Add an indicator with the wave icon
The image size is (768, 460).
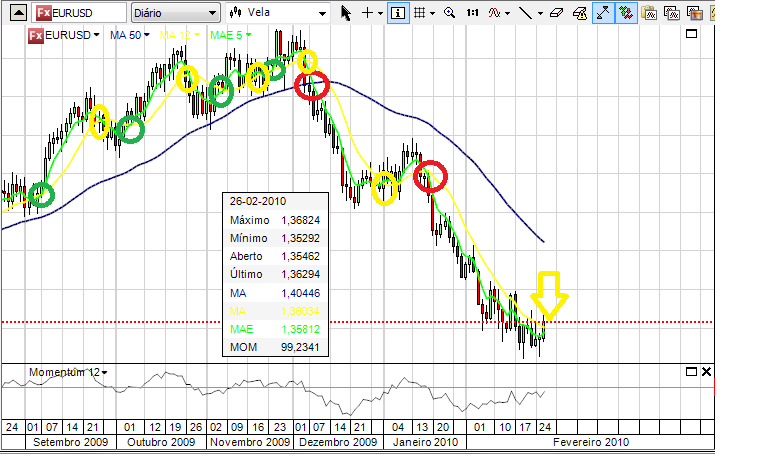click(494, 13)
